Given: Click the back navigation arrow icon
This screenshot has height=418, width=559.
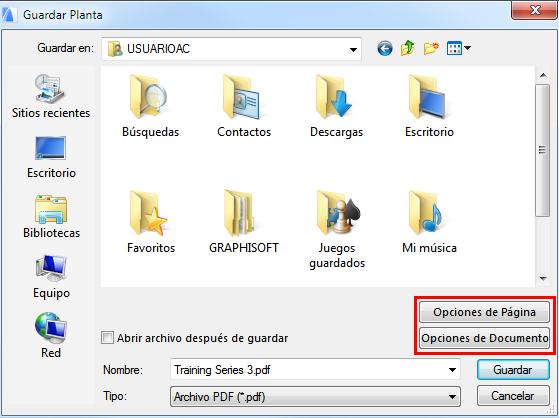Looking at the screenshot, I should (x=385, y=48).
